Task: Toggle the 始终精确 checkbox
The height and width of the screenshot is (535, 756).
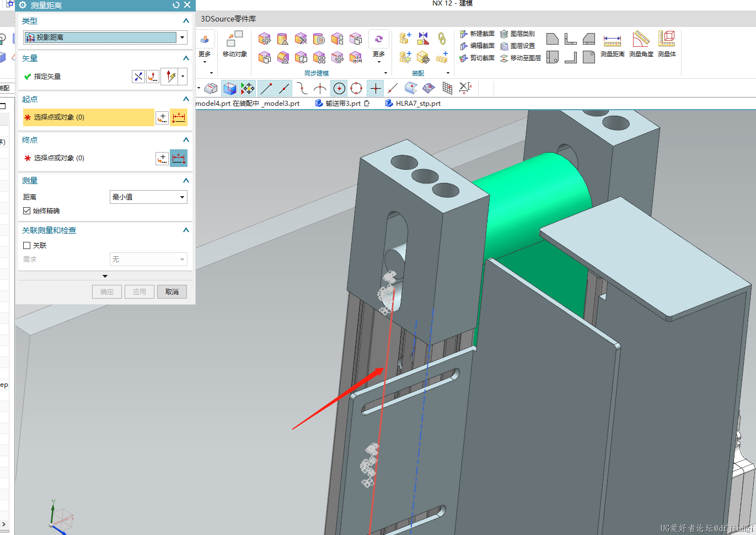Action: click(x=26, y=210)
